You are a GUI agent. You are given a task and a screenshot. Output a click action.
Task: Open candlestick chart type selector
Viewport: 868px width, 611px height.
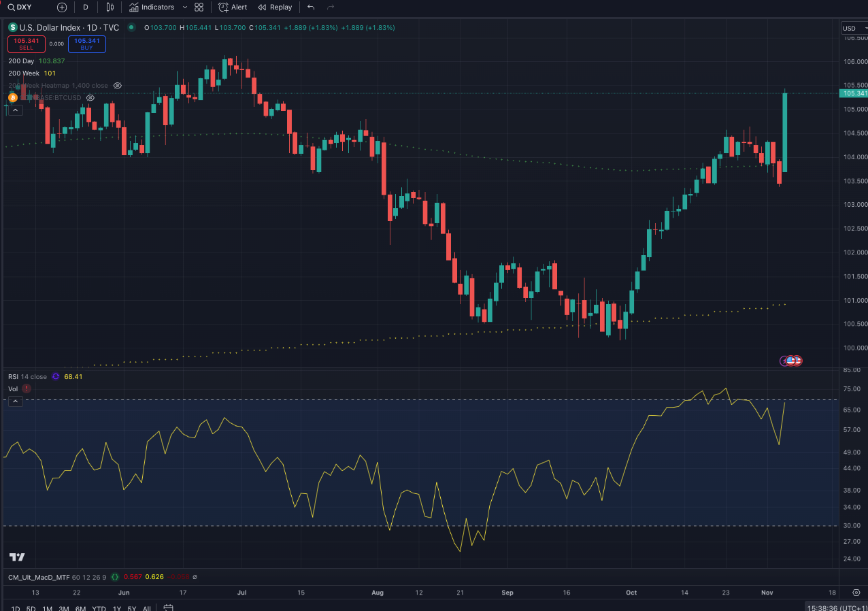pos(110,7)
